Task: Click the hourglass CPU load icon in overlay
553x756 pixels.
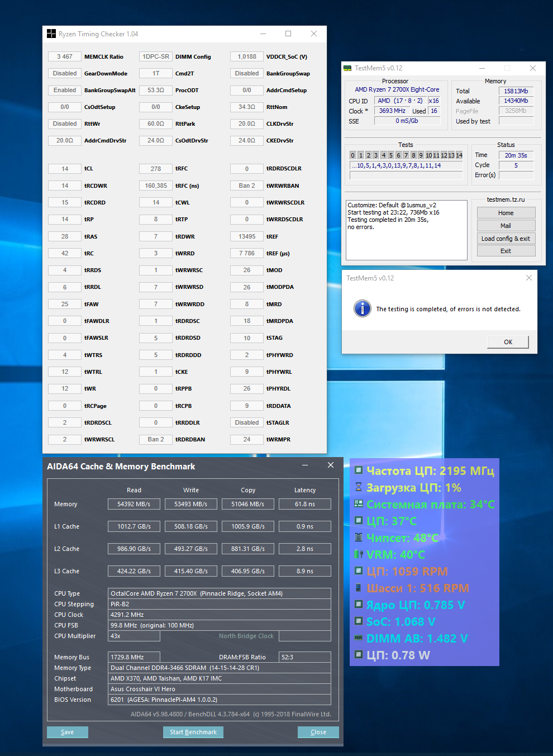Action: [x=359, y=487]
